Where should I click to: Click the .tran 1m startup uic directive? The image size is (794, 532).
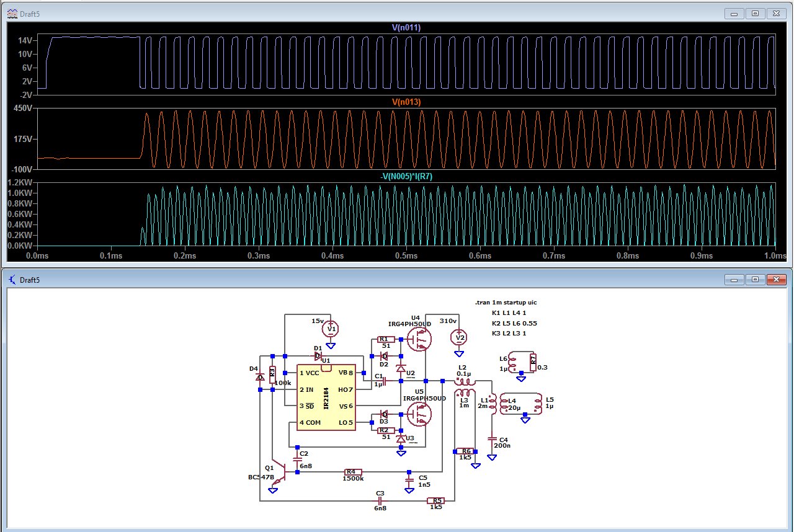506,303
